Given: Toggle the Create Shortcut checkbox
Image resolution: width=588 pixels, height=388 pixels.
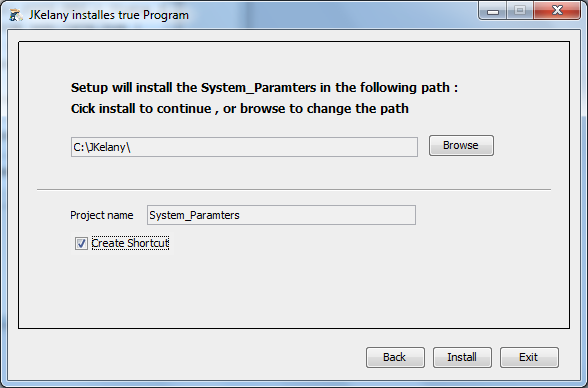Looking at the screenshot, I should pos(81,243).
